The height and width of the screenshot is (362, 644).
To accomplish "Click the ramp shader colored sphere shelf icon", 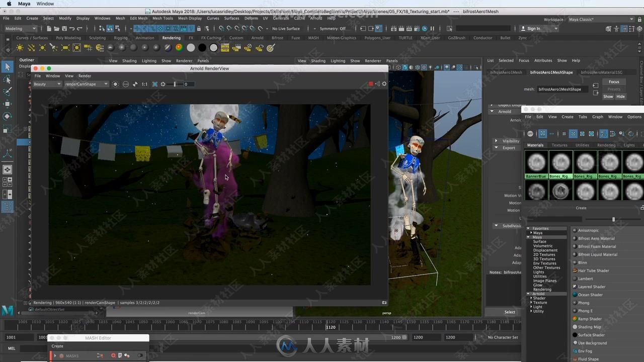I will pyautogui.click(x=179, y=48).
